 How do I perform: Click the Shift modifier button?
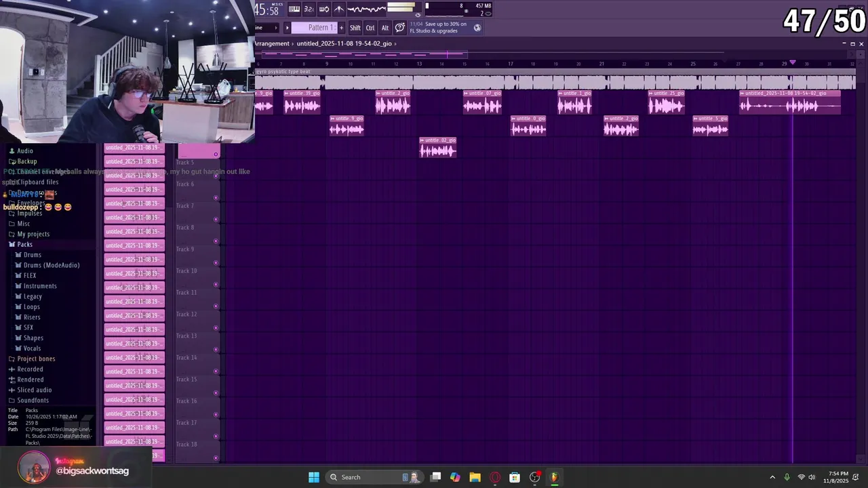point(355,28)
